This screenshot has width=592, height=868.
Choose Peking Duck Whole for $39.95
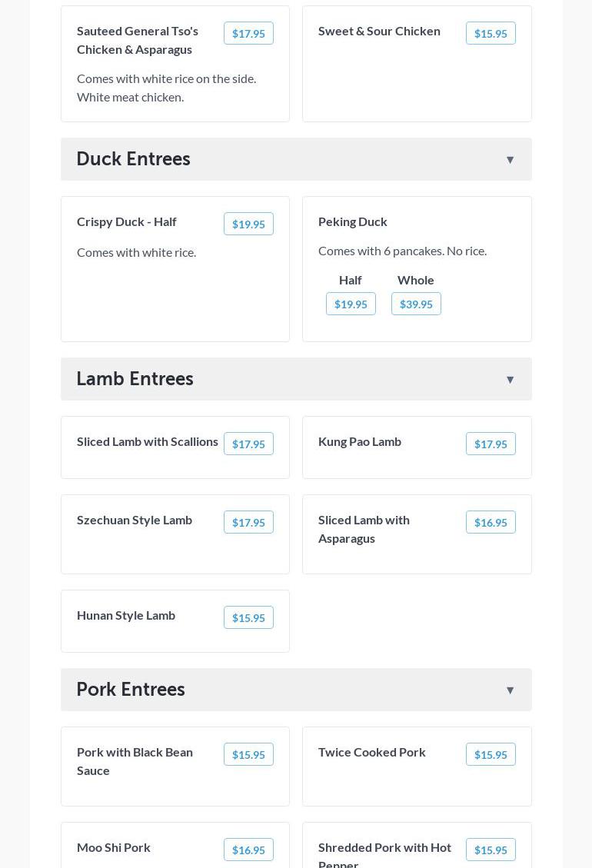(416, 304)
